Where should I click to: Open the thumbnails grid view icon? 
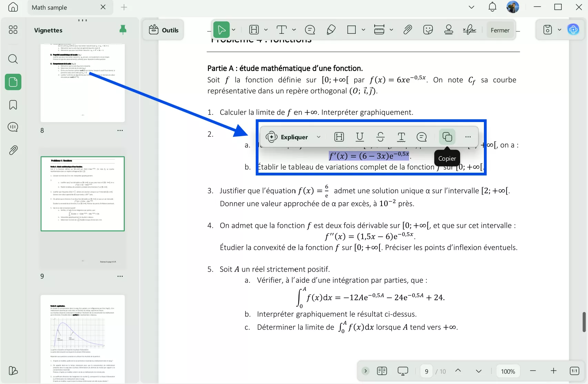tap(13, 30)
